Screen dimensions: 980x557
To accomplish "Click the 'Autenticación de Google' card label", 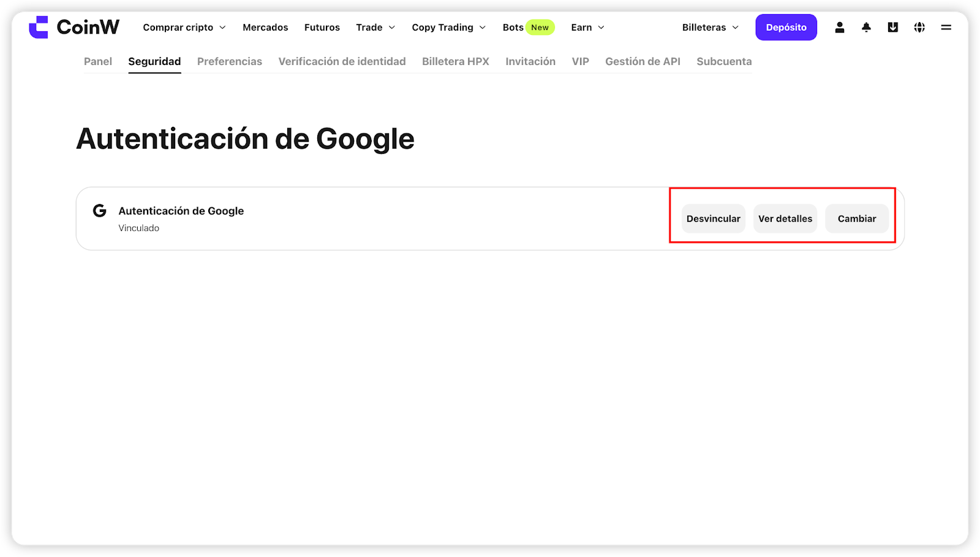I will 181,211.
